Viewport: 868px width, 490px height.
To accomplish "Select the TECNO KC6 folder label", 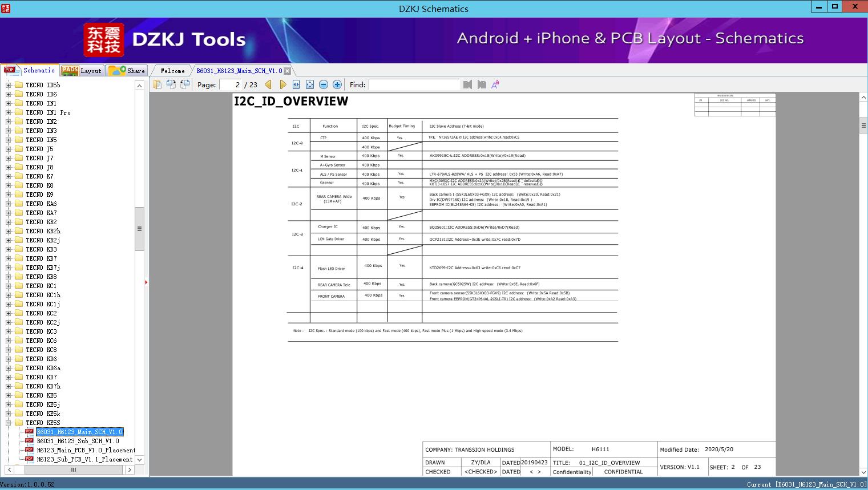I will click(x=41, y=341).
